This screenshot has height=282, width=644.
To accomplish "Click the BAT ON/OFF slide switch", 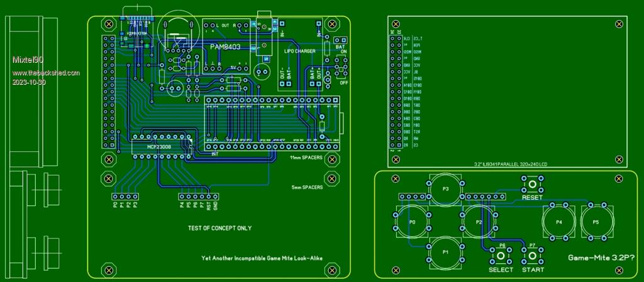I will coord(342,64).
